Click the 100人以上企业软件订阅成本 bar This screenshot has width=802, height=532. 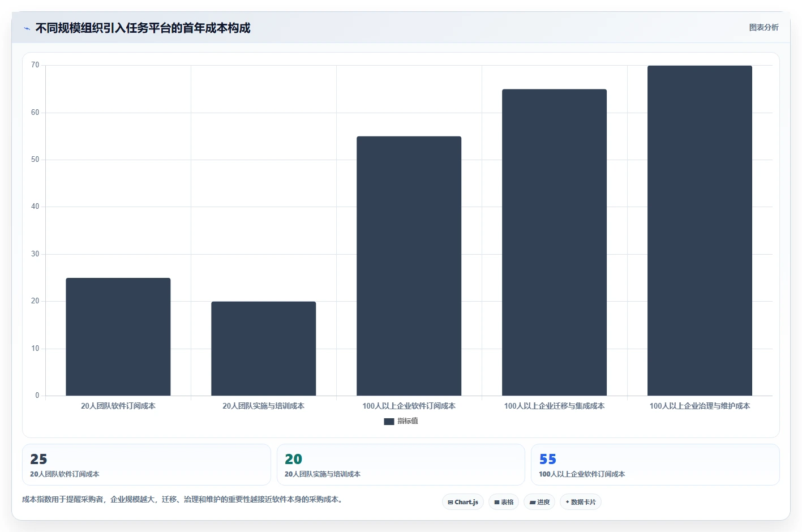pyautogui.click(x=409, y=266)
